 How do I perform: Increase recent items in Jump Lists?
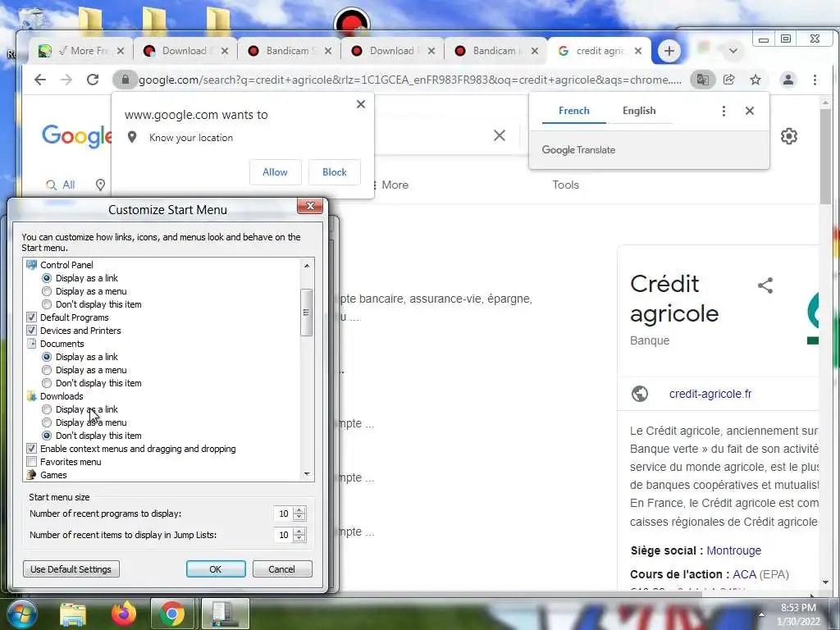[x=299, y=532]
